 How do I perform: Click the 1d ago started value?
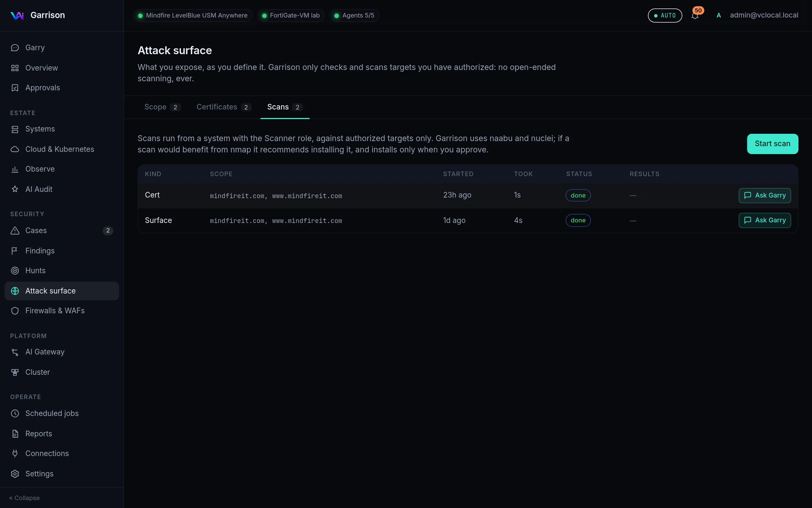click(454, 220)
